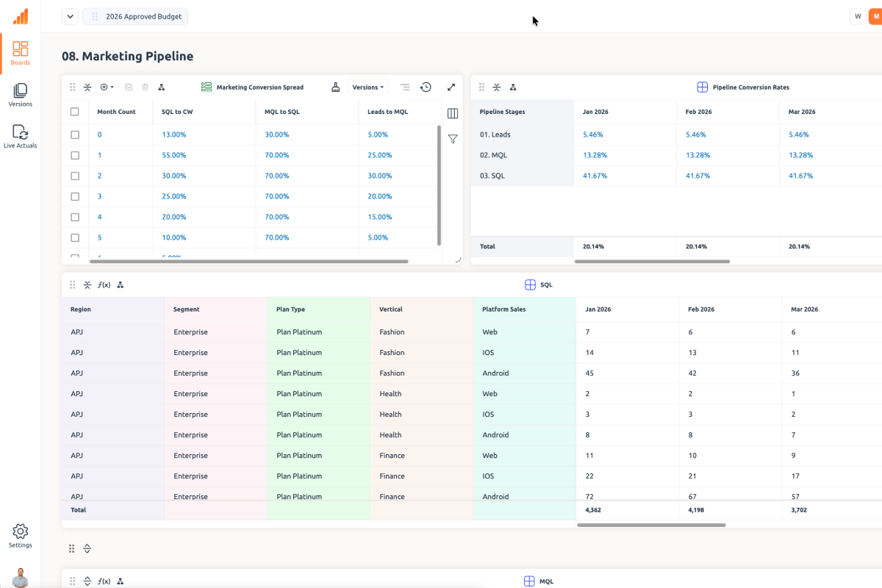The width and height of the screenshot is (882, 588).
Task: Check the row for Month Count 2
Action: 75,176
